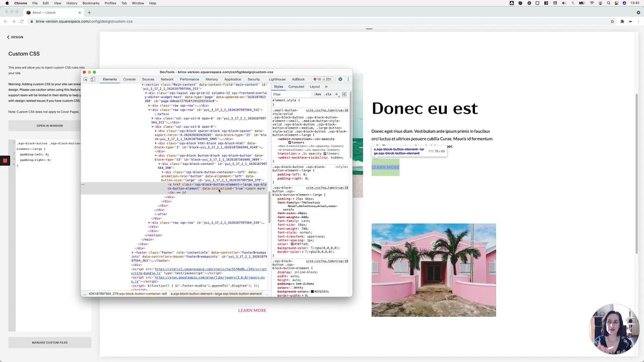The height and width of the screenshot is (362, 644).
Task: Open Chrome extensions puzzle icon
Action: click(x=622, y=21)
